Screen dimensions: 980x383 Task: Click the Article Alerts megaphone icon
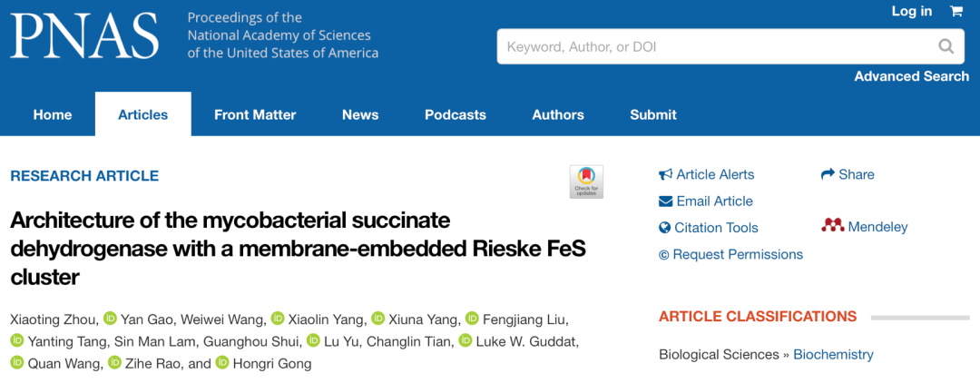point(666,174)
